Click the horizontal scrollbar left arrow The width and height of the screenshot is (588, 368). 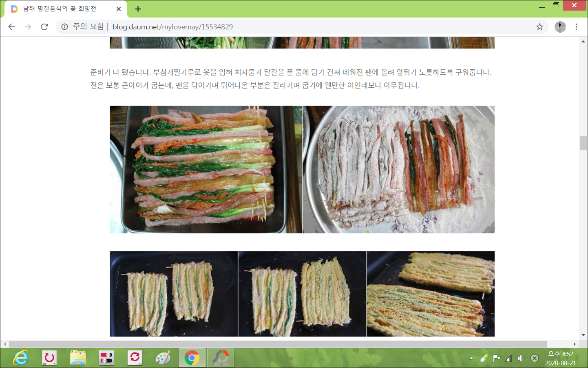tap(4, 344)
